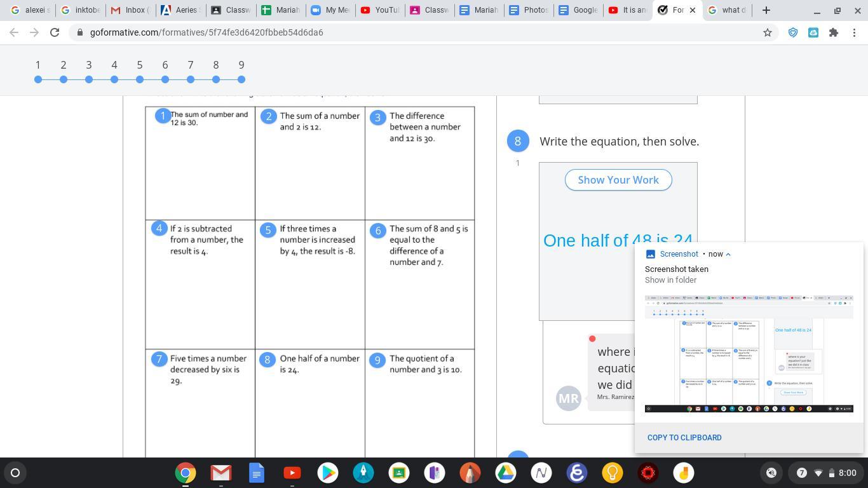This screenshot has width=868, height=488.
Task: Jump to question 1 on progress tracker
Action: pyautogui.click(x=38, y=79)
